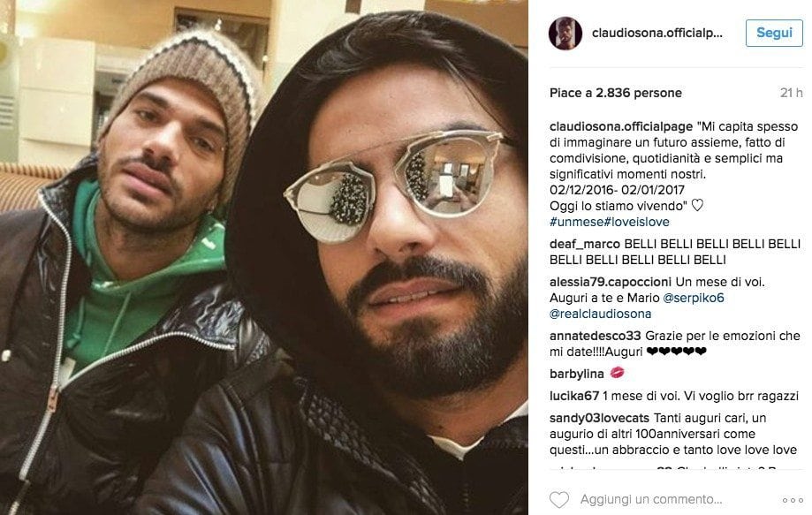
Task: Open the claudiosona.officialp... header username
Action: pyautogui.click(x=657, y=33)
